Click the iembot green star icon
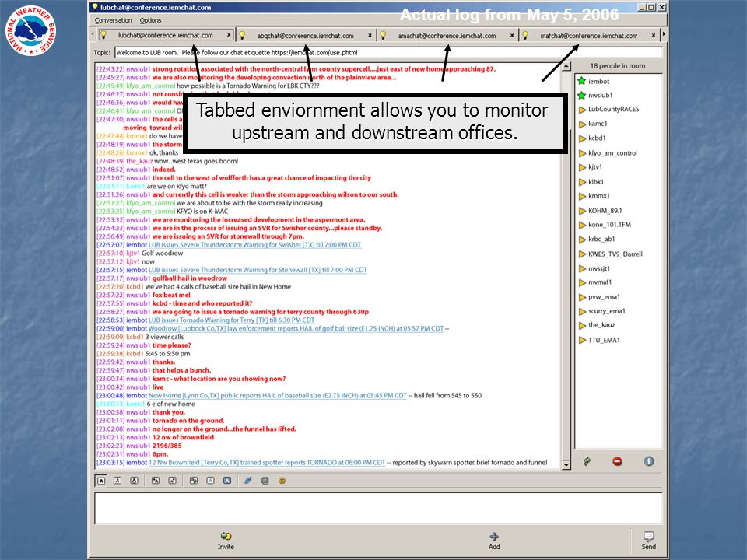The height and width of the screenshot is (560, 747). (582, 81)
